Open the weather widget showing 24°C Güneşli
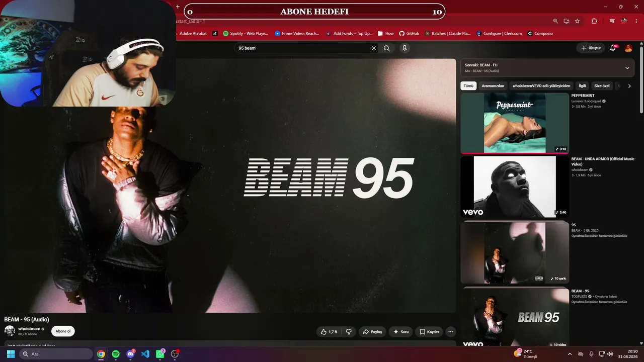The image size is (644, 362). tap(525, 354)
